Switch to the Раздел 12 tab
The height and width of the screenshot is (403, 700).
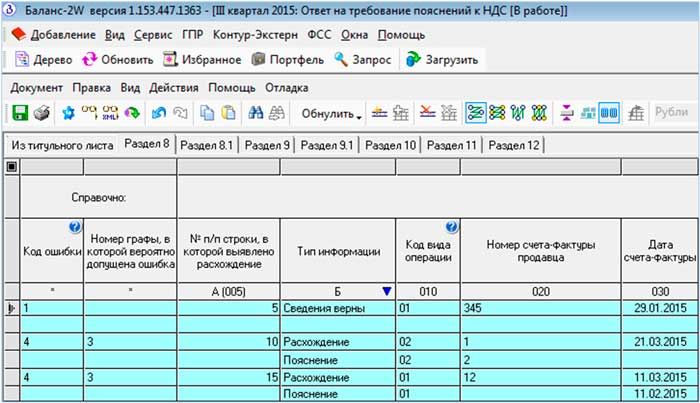(514, 145)
